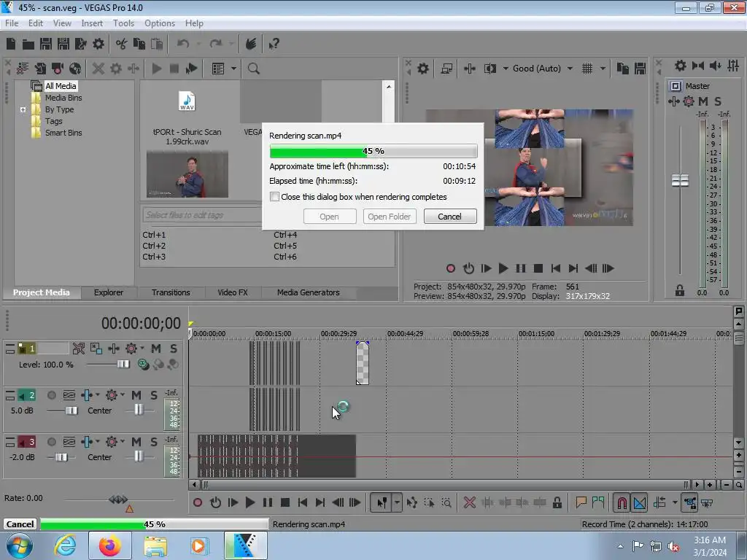Click the timeline Lock event icon
Viewport: 747px width, 560px height.
coord(557,502)
